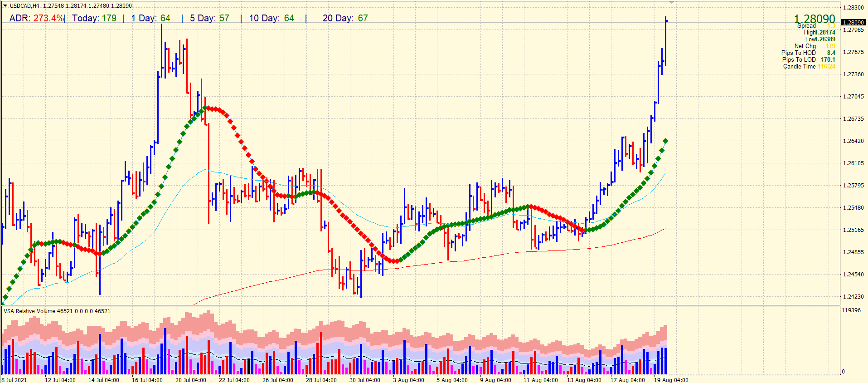Image resolution: width=868 pixels, height=383 pixels.
Task: Click the 10 Day: 64 range value
Action: (272, 18)
